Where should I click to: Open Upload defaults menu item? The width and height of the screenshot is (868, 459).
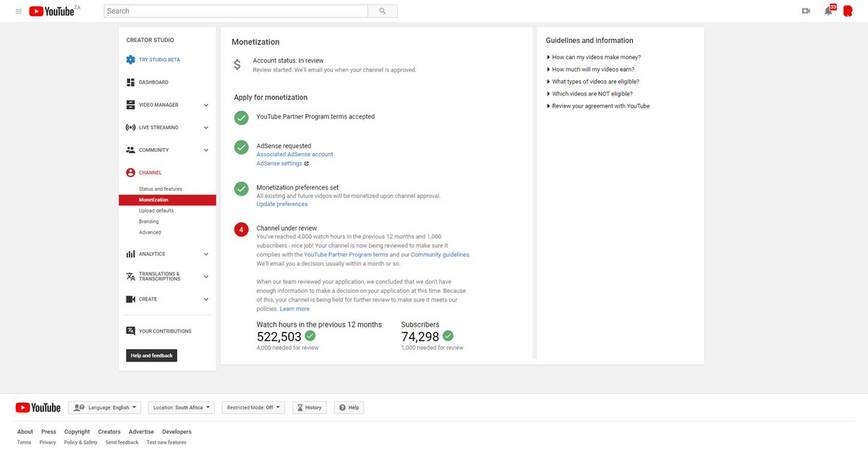click(x=156, y=210)
